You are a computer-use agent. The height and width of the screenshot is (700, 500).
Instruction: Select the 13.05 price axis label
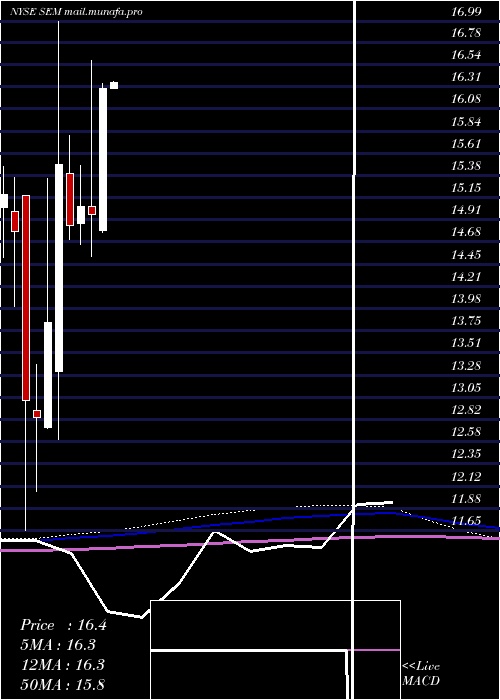[466, 388]
